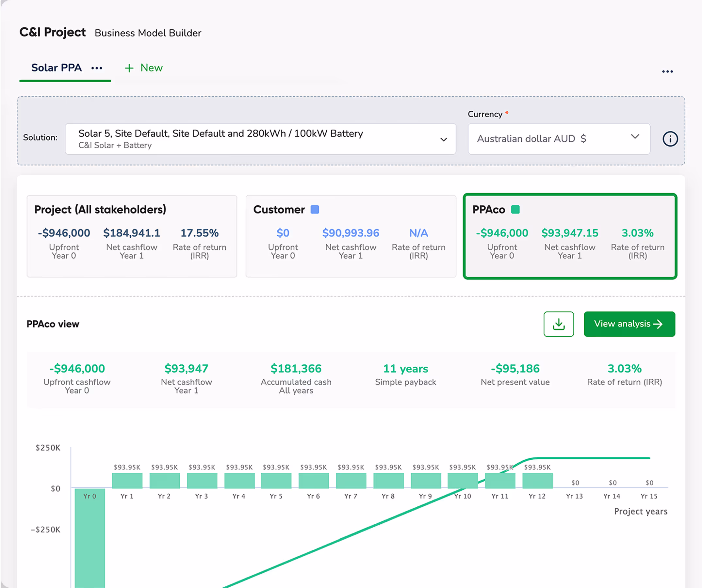The width and height of the screenshot is (702, 588).
Task: Click the PPAco green color swatch
Action: (515, 210)
